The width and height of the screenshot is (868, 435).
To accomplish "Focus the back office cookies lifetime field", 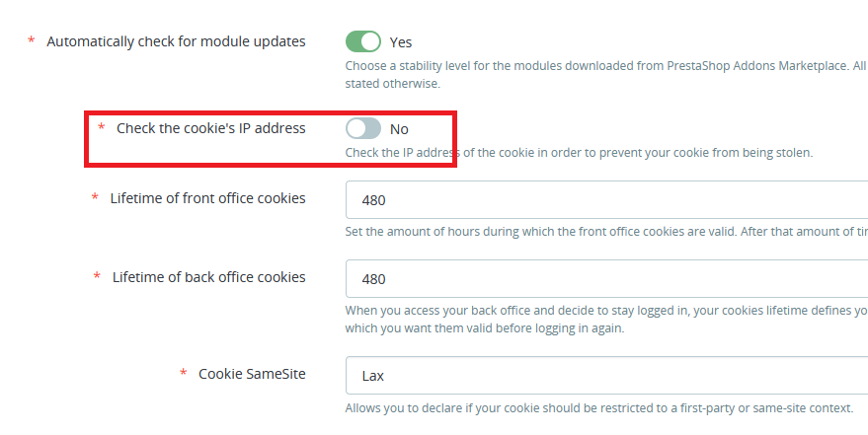I will [x=606, y=278].
